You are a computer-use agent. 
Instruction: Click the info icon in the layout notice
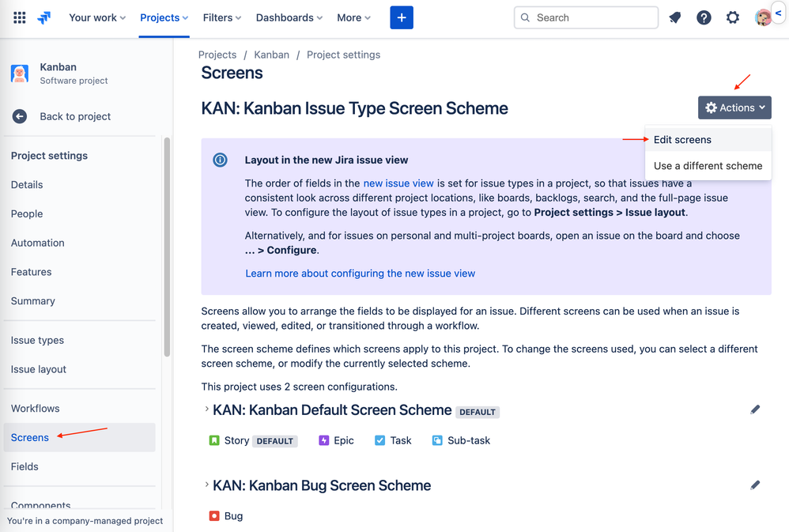pos(220,160)
